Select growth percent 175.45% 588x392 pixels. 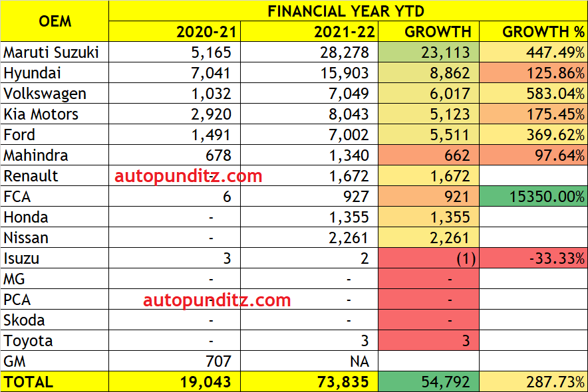533,114
